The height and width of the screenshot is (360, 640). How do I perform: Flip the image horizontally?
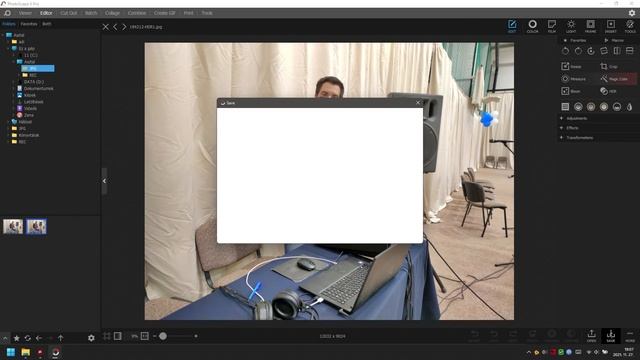pyautogui.click(x=617, y=51)
